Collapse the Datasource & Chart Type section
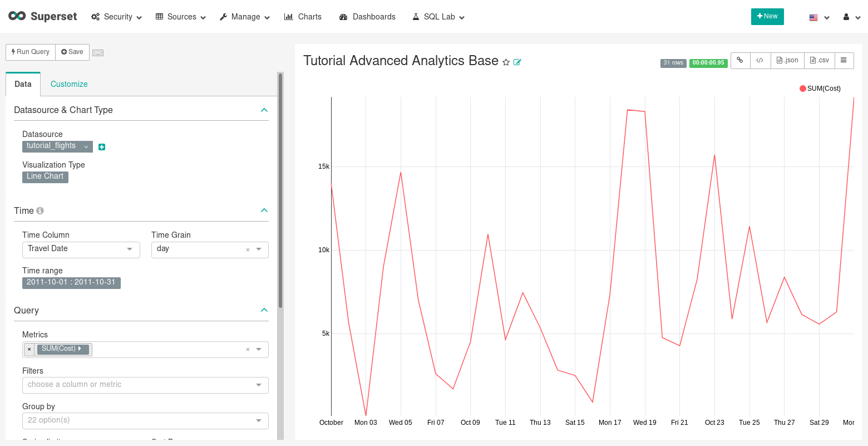This screenshot has width=868, height=446. tap(264, 110)
